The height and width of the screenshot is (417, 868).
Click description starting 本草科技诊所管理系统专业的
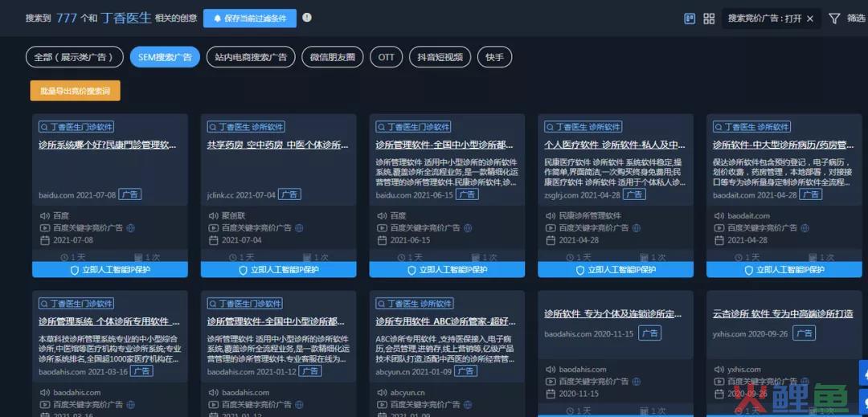109,349
